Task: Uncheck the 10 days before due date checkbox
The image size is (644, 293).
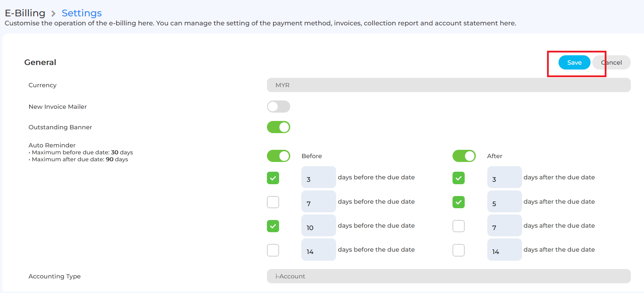Action: [273, 226]
